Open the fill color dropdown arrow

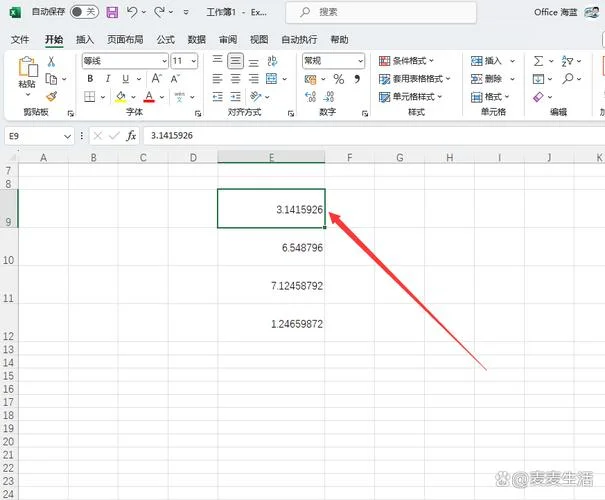134,97
